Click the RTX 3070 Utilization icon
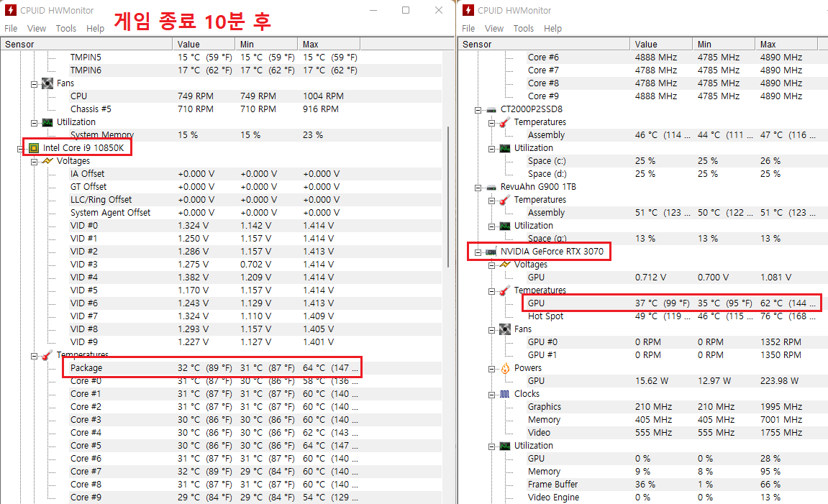Image resolution: width=828 pixels, height=504 pixels. point(505,446)
